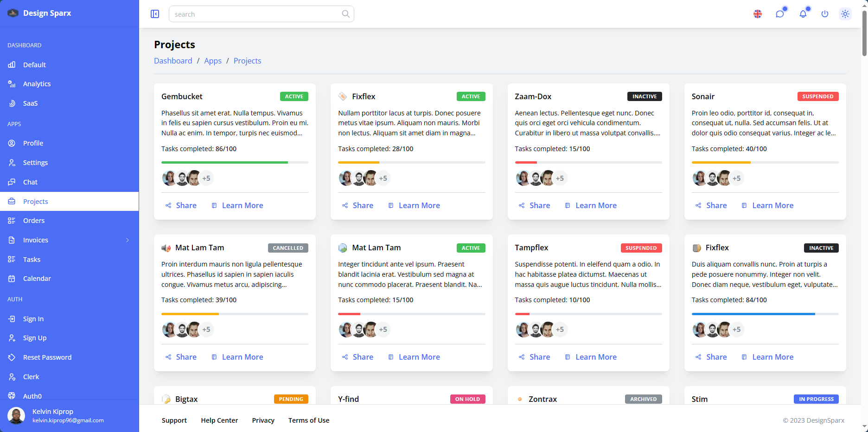This screenshot has height=432, width=868.
Task: Collapse the sidebar using the panel toggle icon
Action: click(x=155, y=14)
